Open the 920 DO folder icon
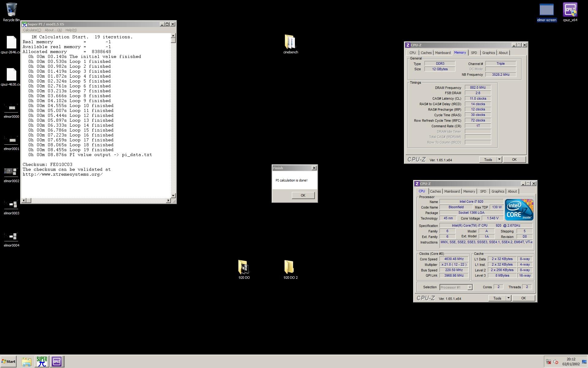588x368 pixels. 244,270
